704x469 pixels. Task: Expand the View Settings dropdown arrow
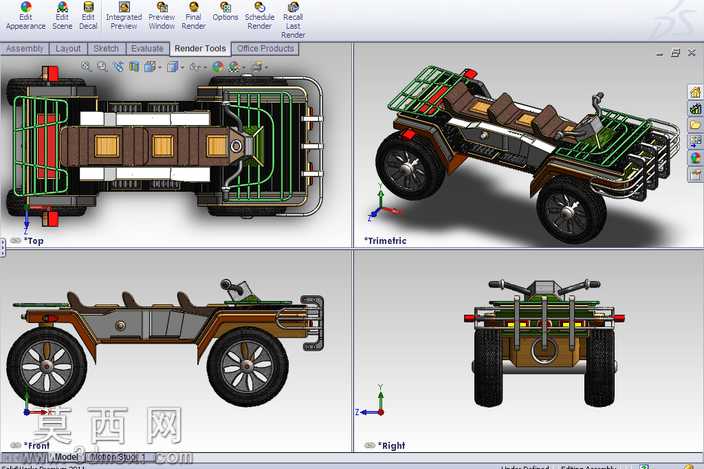tap(267, 68)
